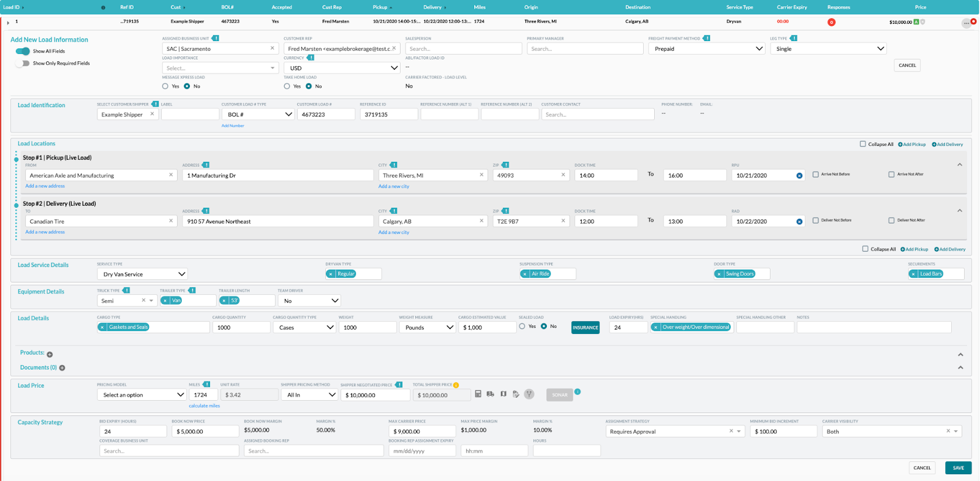
Task: Click the Add Number link
Action: pos(233,126)
